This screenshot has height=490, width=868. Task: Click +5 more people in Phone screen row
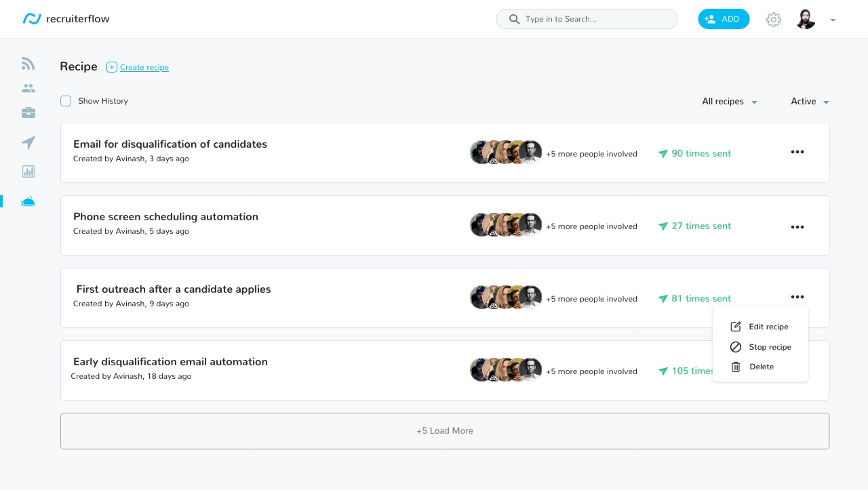591,226
